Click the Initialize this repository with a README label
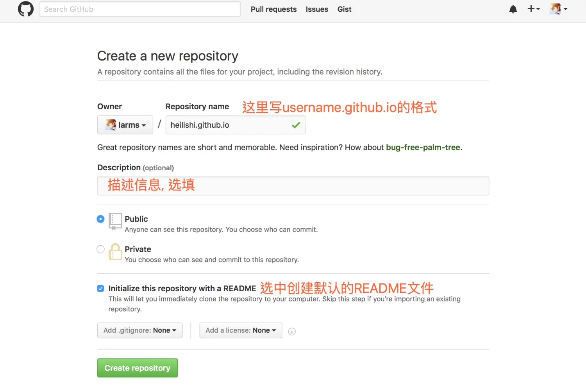The height and width of the screenshot is (392, 586). click(182, 289)
